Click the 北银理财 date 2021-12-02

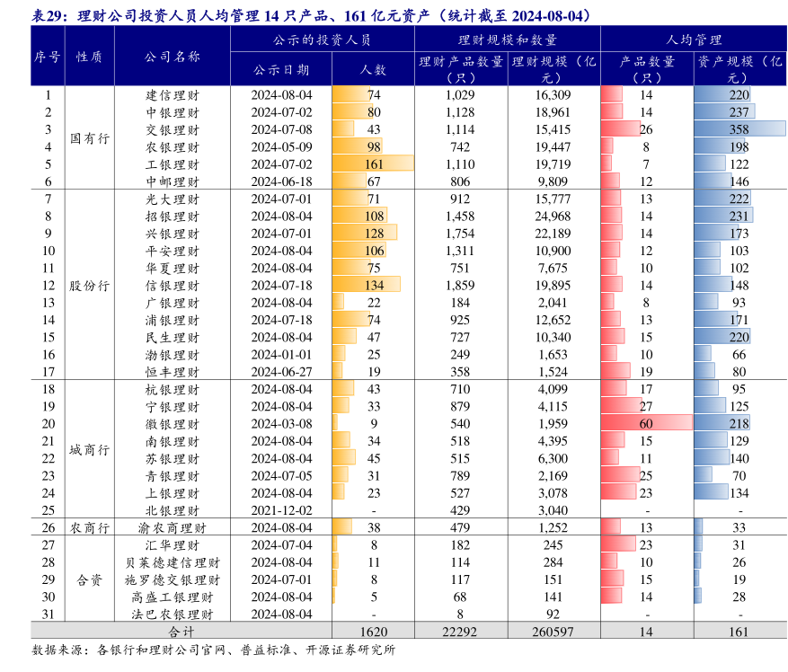point(281,510)
